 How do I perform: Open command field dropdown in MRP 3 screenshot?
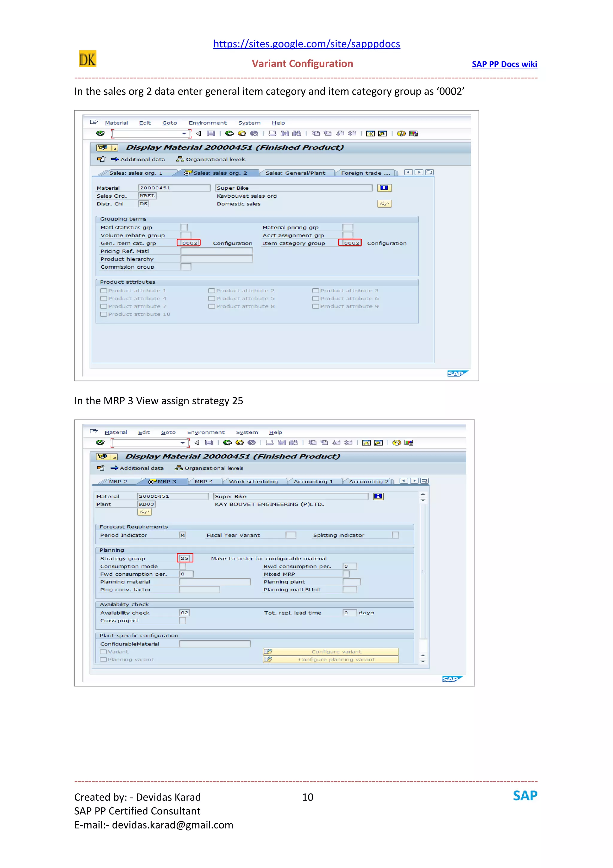point(183,443)
